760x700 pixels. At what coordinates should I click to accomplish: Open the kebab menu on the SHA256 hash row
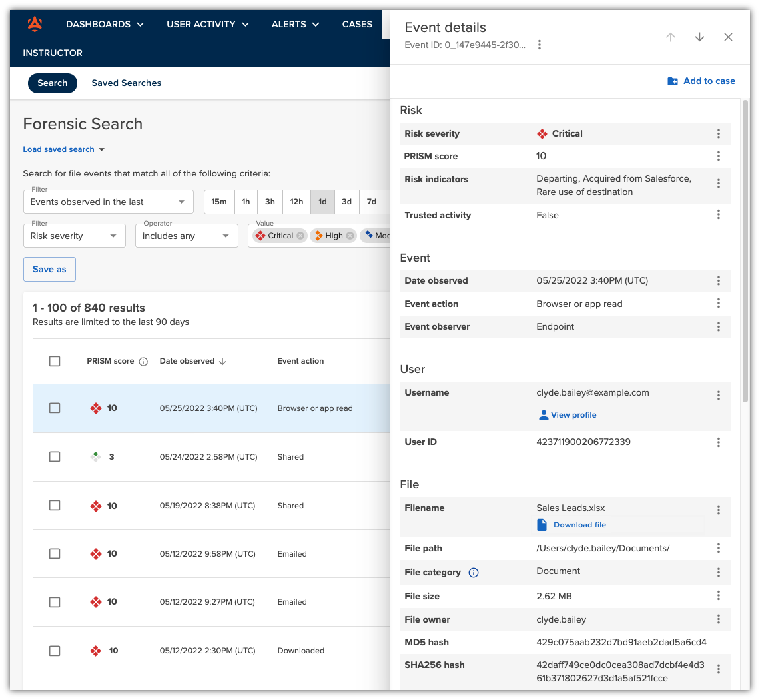(719, 669)
